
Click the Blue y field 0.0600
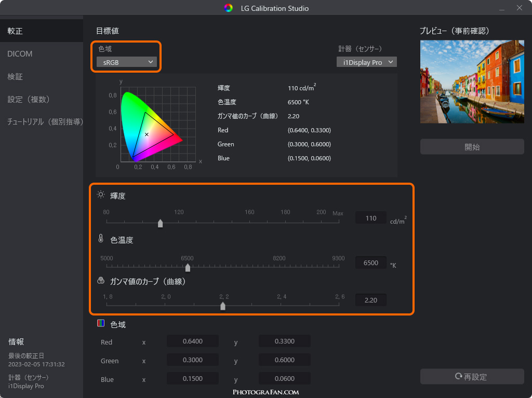(284, 378)
